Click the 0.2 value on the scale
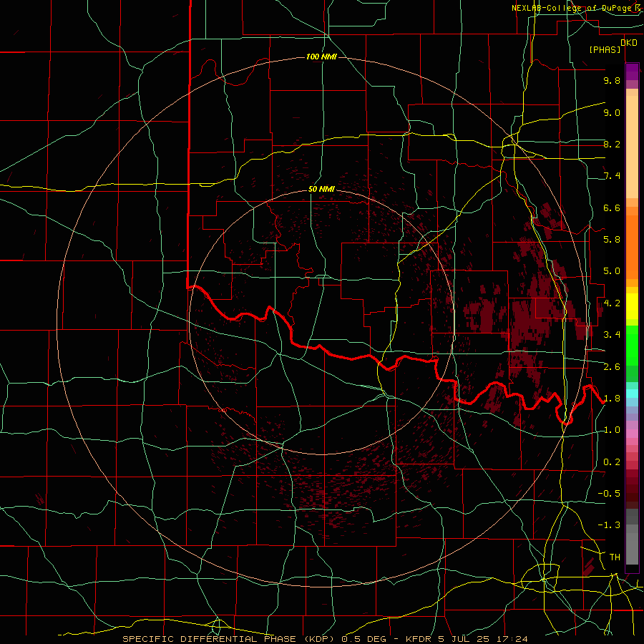 tap(612, 462)
